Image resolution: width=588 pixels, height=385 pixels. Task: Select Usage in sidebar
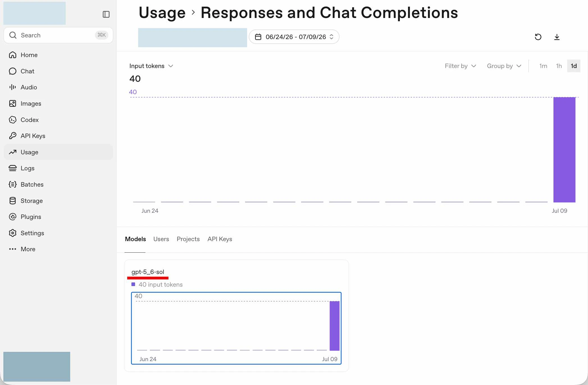tap(58, 152)
